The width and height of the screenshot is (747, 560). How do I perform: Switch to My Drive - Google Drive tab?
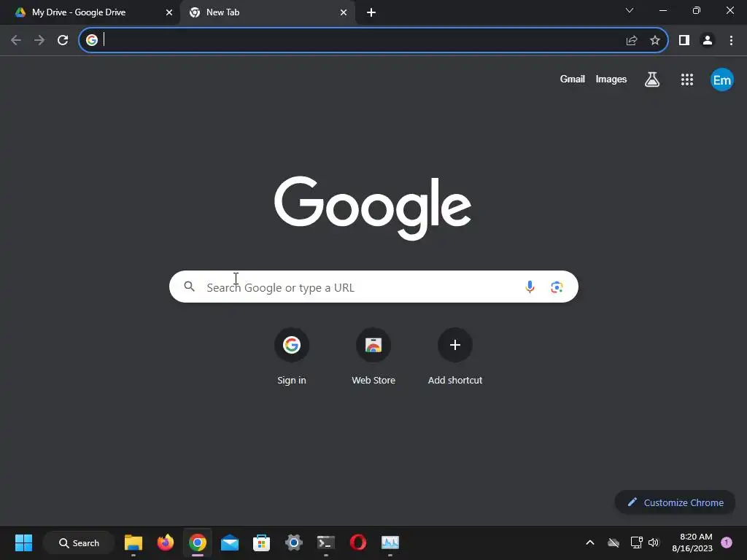pyautogui.click(x=90, y=12)
